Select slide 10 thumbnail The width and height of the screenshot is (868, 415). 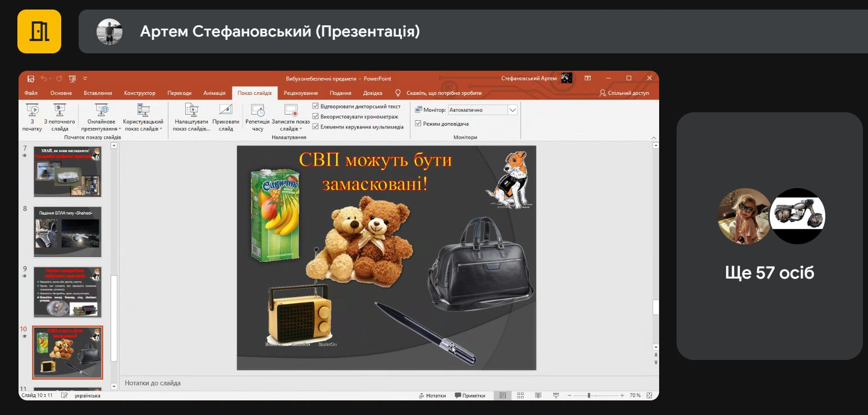click(x=67, y=352)
